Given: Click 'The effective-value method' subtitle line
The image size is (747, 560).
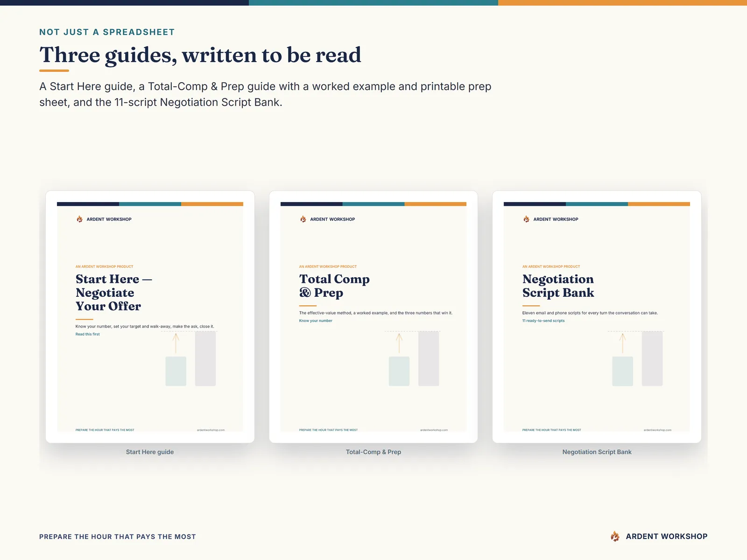Looking at the screenshot, I should coord(376,313).
